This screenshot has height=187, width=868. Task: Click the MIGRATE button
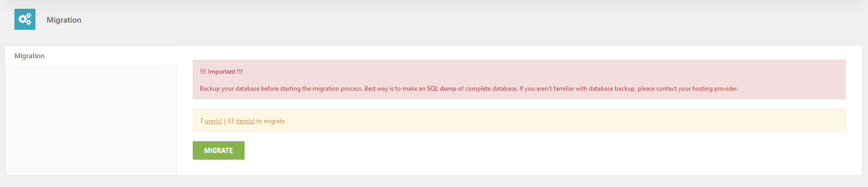(x=218, y=150)
